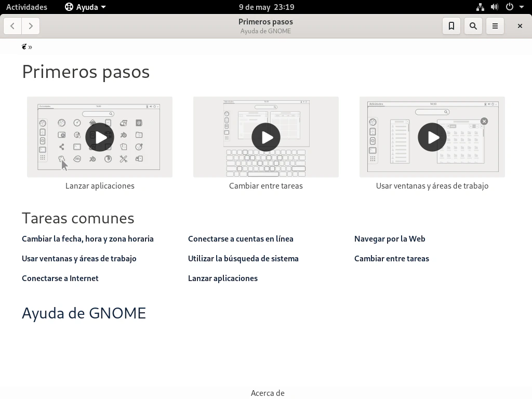The width and height of the screenshot is (532, 399).
Task: Play the Lanzar aplicaciones video
Action: [100, 137]
